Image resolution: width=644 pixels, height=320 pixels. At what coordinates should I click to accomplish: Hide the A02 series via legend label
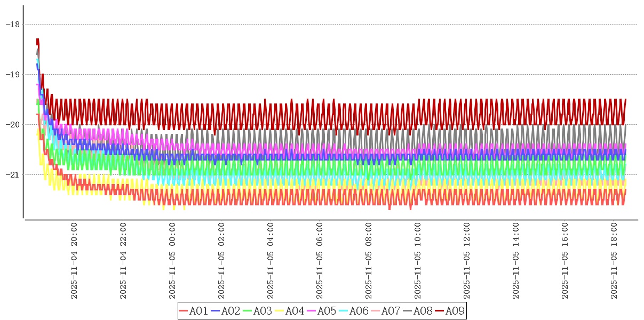click(x=230, y=311)
